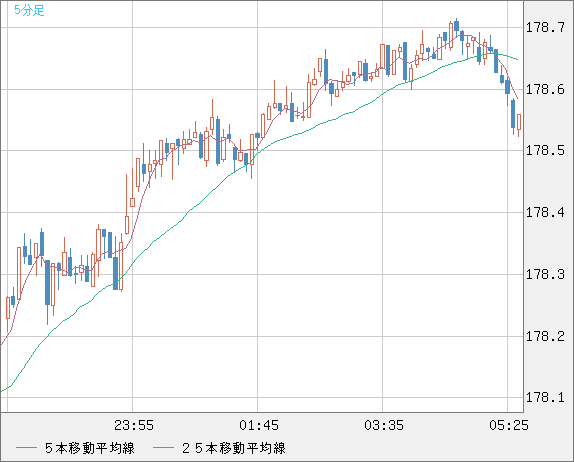Image resolution: width=574 pixels, height=462 pixels.
Task: Click the green 25-period legend line sample
Action: 163,448
